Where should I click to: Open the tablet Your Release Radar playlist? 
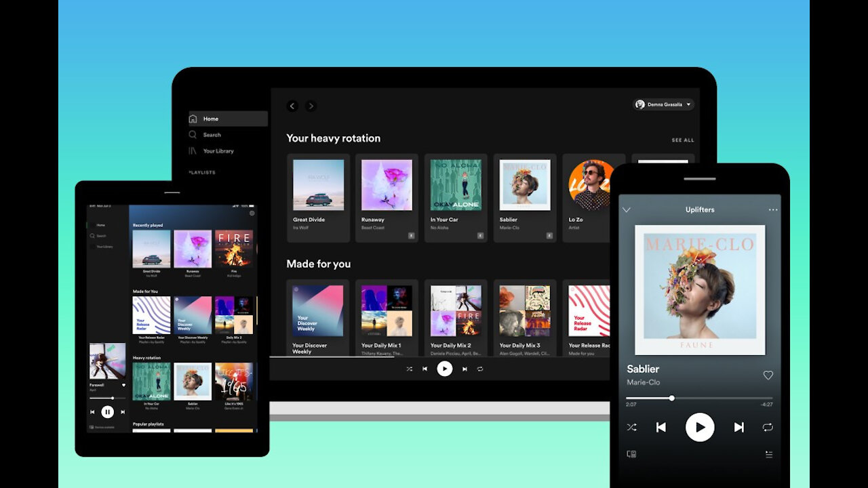click(x=151, y=315)
